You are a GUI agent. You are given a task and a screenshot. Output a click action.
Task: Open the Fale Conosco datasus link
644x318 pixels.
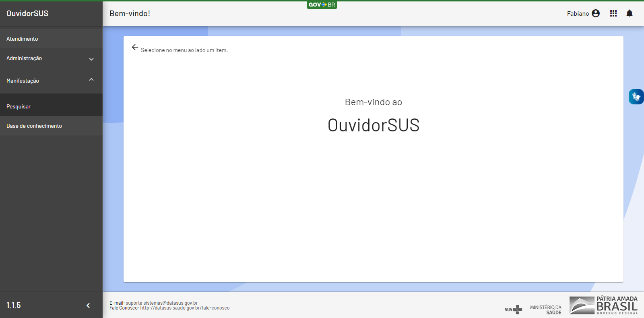pyautogui.click(x=185, y=308)
